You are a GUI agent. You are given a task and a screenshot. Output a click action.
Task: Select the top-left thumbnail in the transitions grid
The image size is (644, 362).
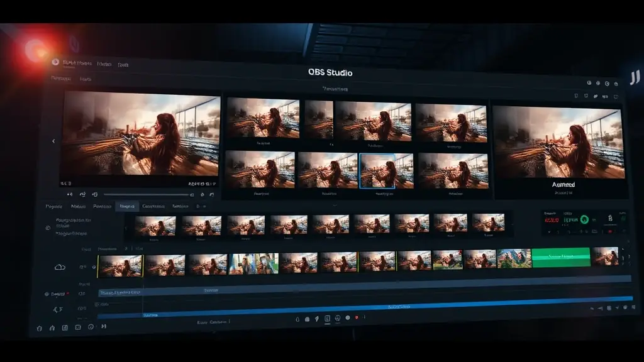coord(264,118)
